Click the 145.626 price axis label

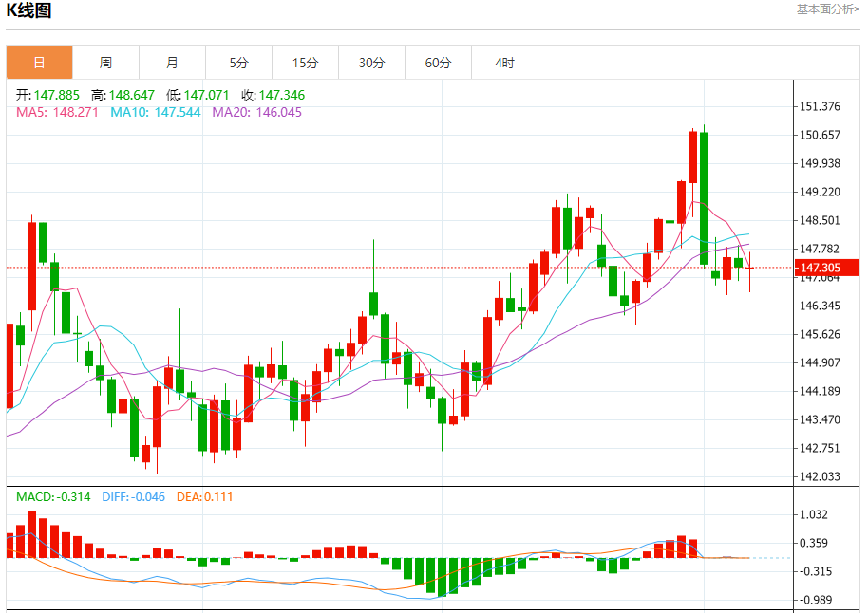point(820,334)
